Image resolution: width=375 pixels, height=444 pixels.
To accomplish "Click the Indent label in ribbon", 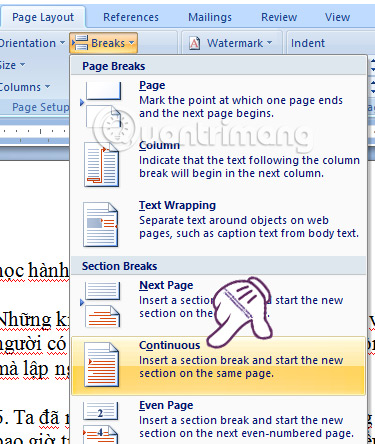I will [308, 43].
